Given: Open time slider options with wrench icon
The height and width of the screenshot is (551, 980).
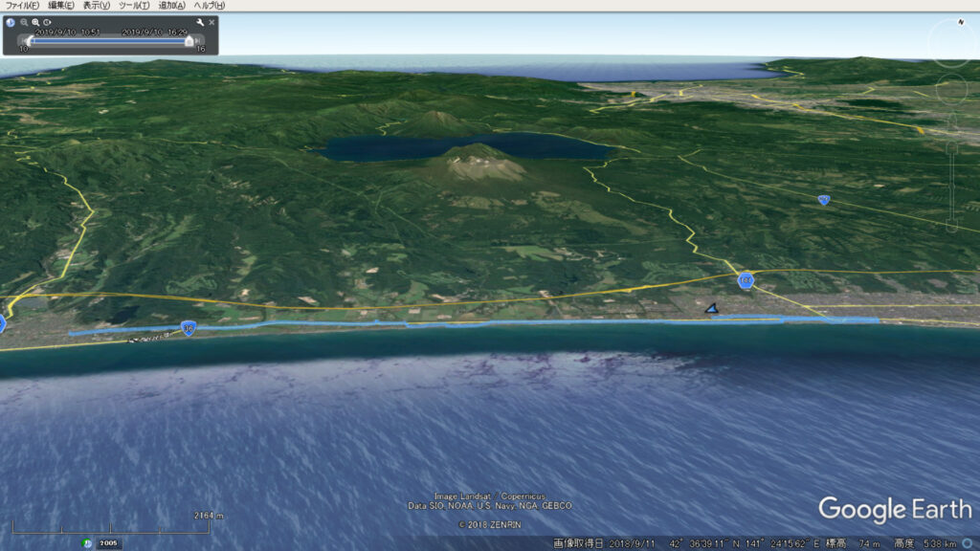Looking at the screenshot, I should click(x=200, y=22).
